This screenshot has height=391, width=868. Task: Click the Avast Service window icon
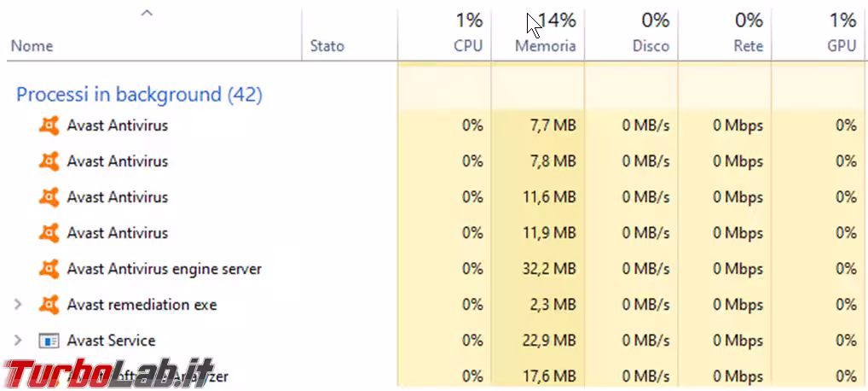49,341
